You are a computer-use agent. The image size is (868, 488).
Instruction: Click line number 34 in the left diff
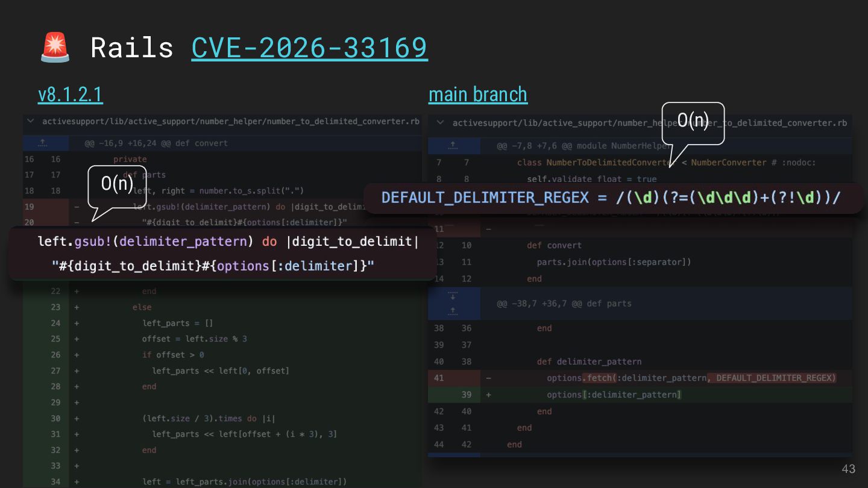tap(56, 481)
